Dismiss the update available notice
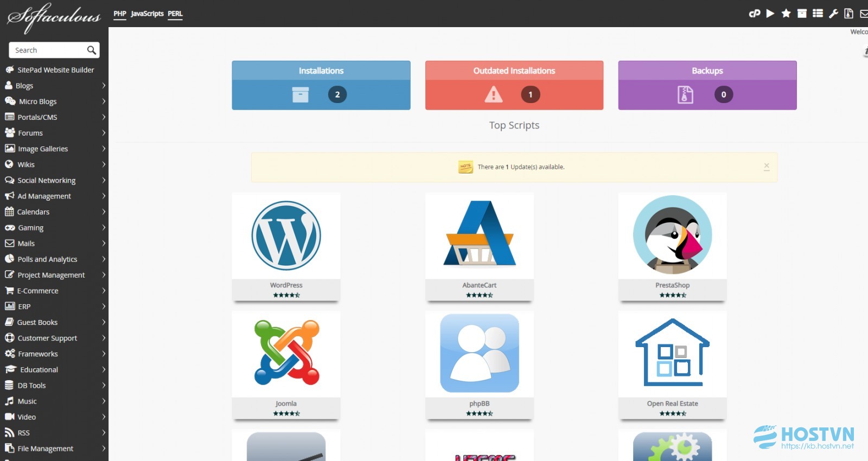This screenshot has width=868, height=461. tap(767, 167)
